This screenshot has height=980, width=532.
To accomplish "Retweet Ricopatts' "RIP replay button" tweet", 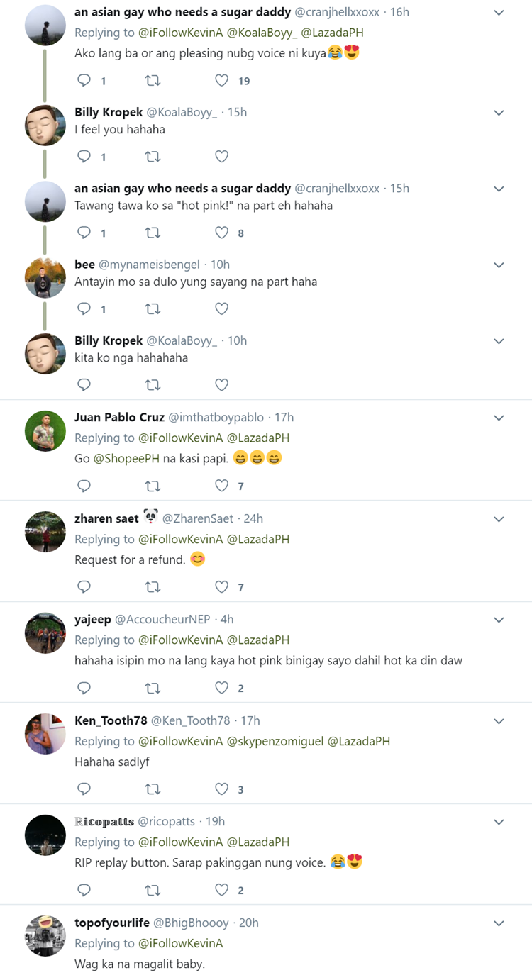I will pyautogui.click(x=153, y=890).
